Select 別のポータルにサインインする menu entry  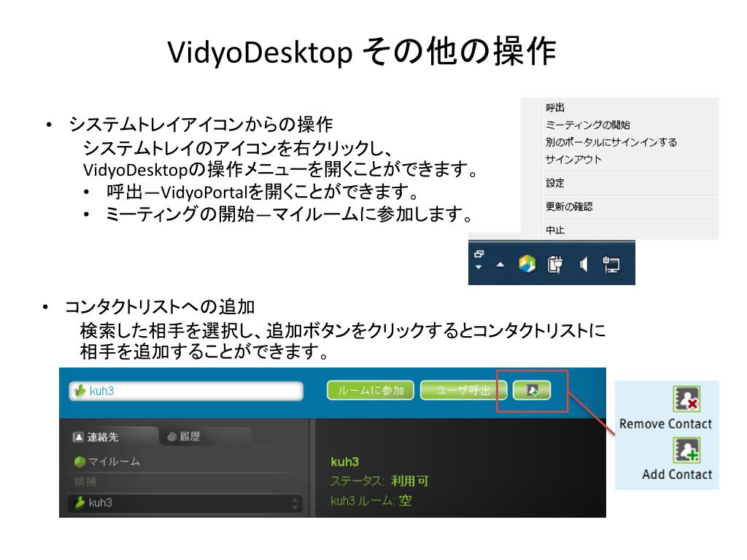pos(611,142)
